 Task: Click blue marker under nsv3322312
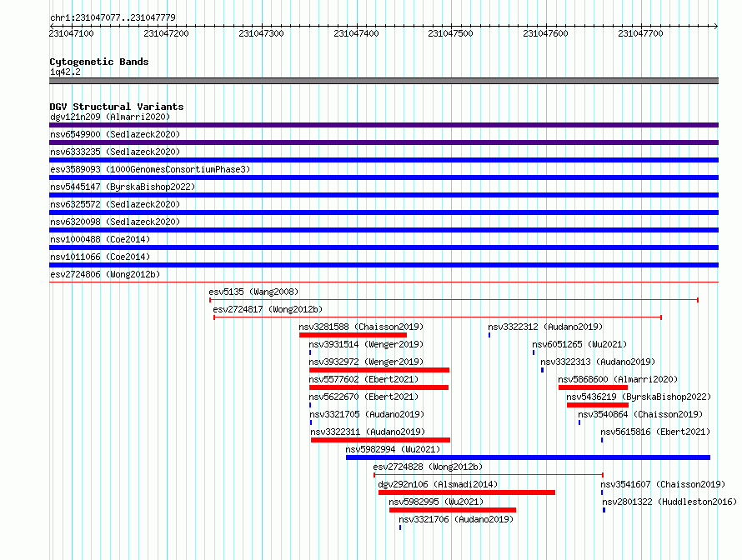489,335
